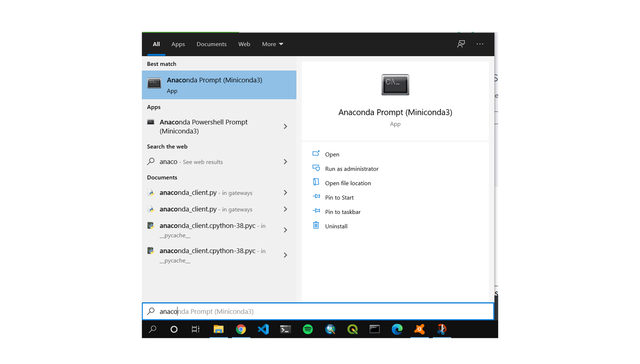The image size is (640, 364).
Task: Expand arrow for first anaconda_client.cpython-38.pyc
Action: pos(285,230)
